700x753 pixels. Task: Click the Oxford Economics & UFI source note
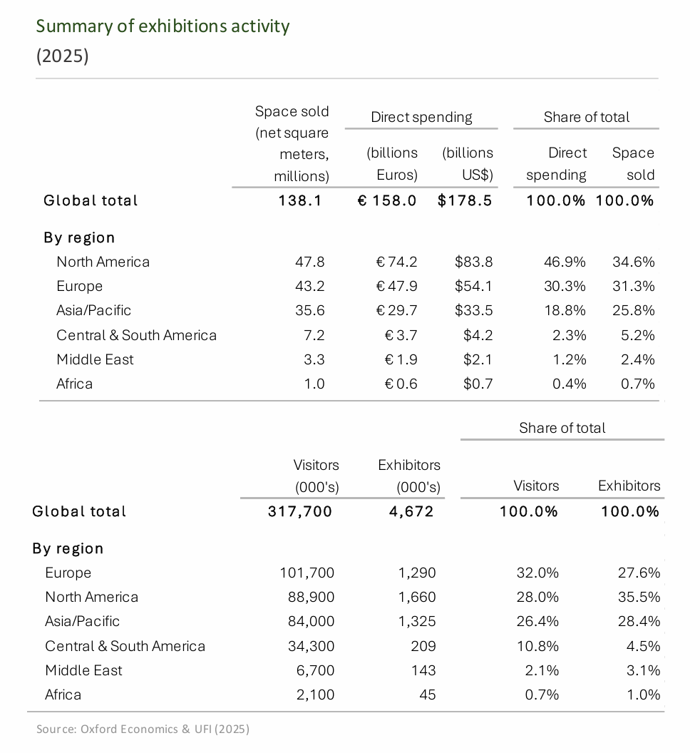[x=143, y=729]
